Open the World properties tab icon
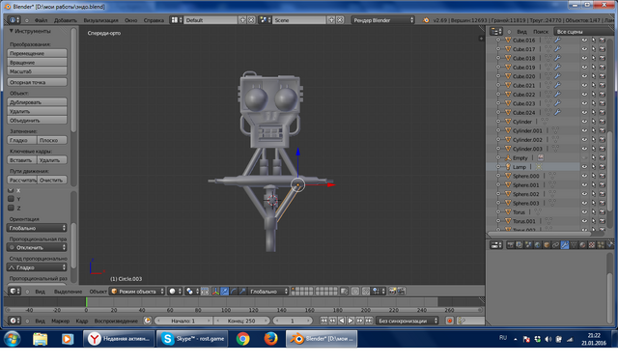 click(x=537, y=245)
